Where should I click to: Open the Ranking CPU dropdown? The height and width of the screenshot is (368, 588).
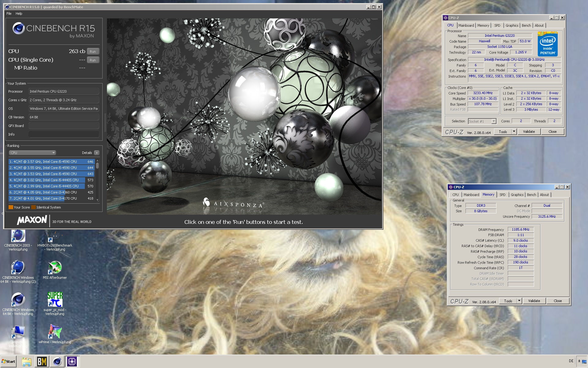tap(32, 153)
